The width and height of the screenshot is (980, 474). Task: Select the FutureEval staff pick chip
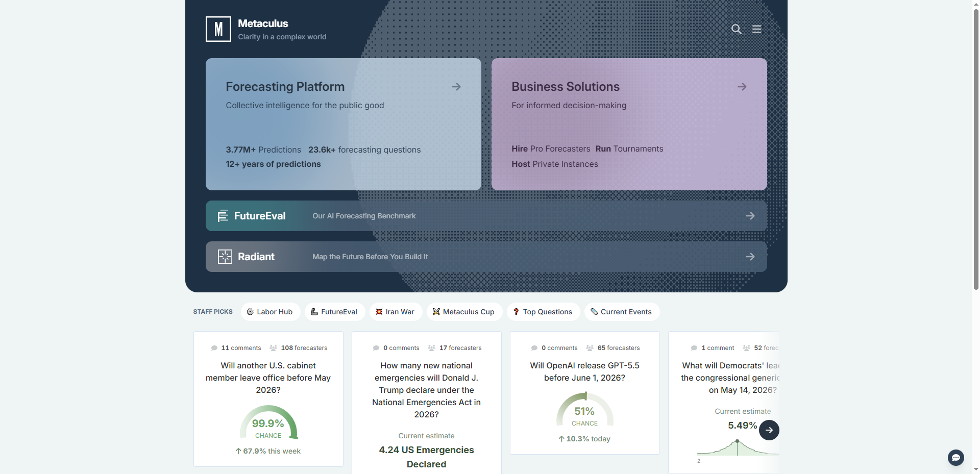pyautogui.click(x=334, y=312)
